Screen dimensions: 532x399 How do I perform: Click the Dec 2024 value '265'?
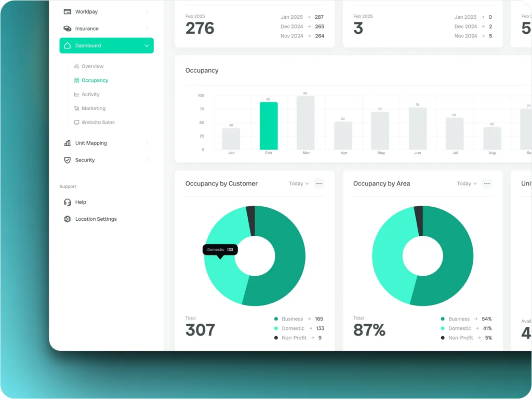pos(320,26)
